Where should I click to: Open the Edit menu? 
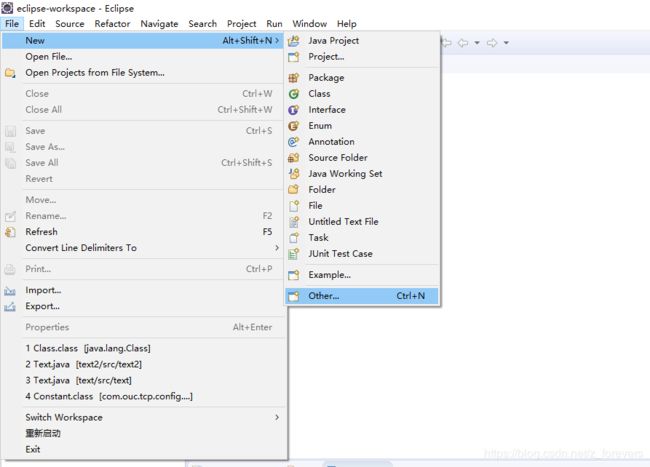[x=37, y=24]
